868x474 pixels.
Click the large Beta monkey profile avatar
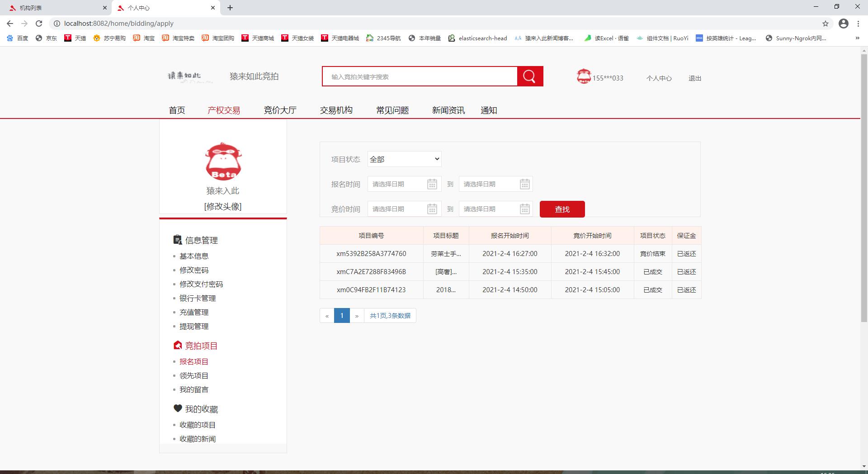pyautogui.click(x=223, y=162)
